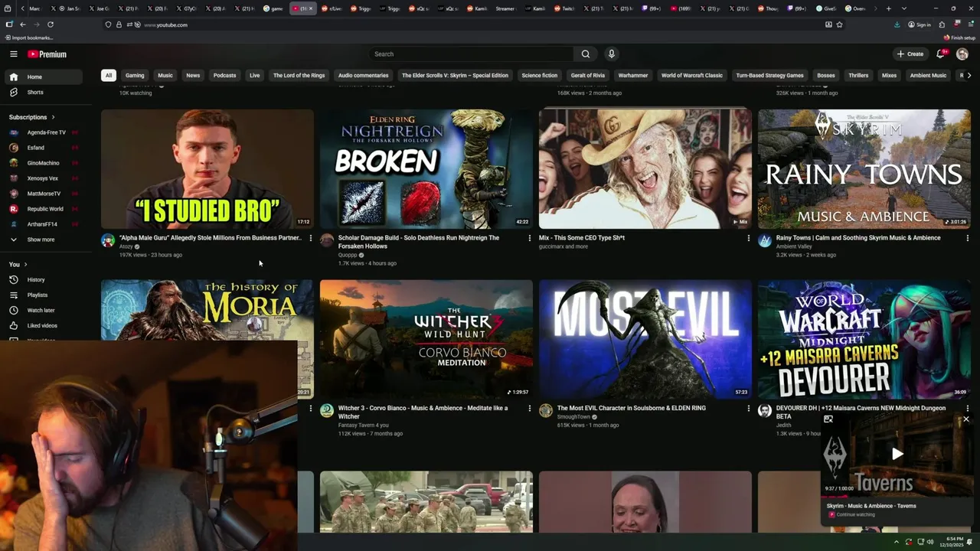Click the search magnifier button

click(x=585, y=54)
